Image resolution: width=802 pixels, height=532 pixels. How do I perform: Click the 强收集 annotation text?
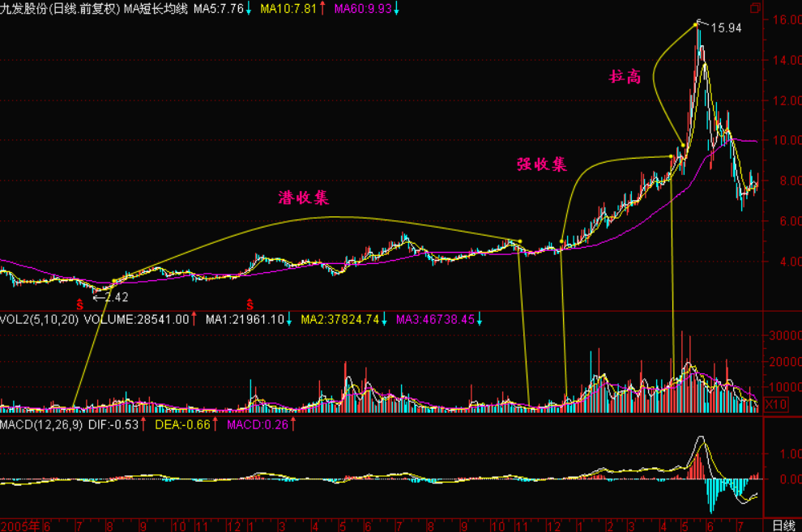coord(542,164)
